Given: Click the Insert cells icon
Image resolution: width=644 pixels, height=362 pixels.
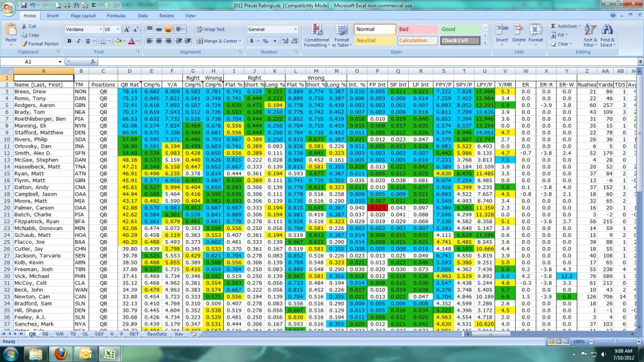Looking at the screenshot, I should 502,30.
